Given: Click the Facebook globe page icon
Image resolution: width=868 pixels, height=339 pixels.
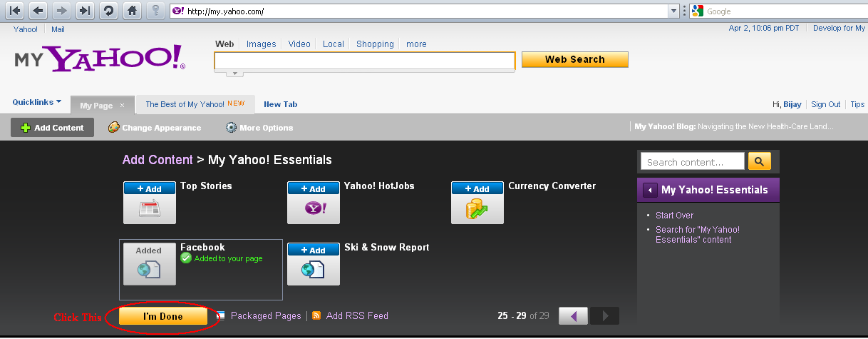Looking at the screenshot, I should [x=150, y=270].
